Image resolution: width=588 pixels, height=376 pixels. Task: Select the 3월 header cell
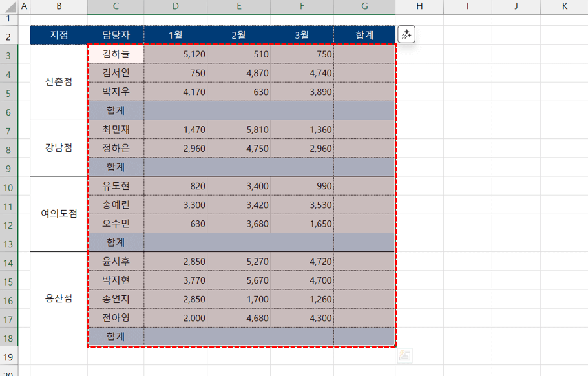point(302,35)
